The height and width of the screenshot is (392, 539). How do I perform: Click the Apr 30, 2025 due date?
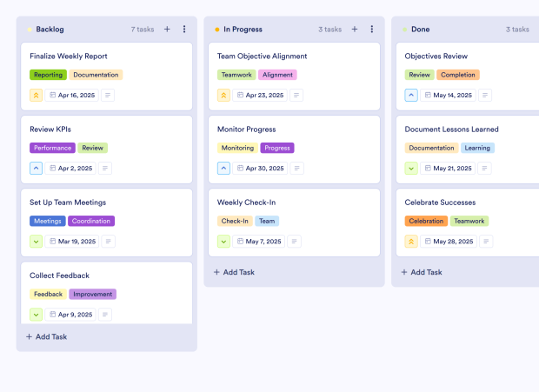(264, 169)
